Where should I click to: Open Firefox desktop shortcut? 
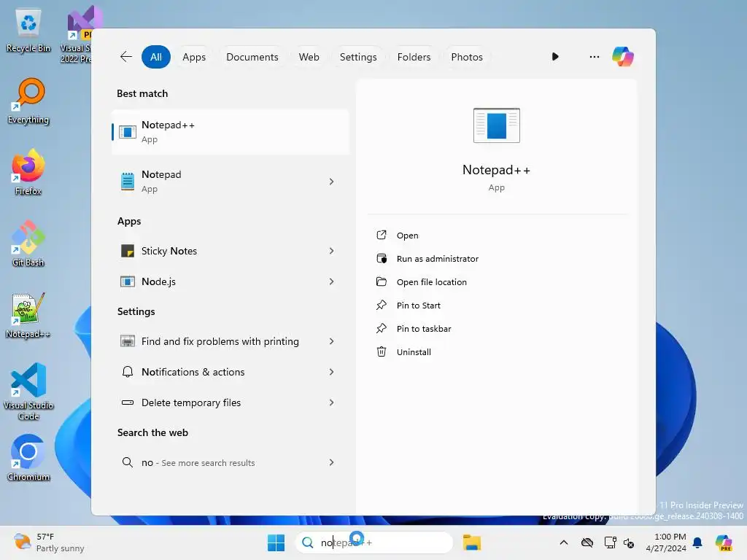(28, 172)
